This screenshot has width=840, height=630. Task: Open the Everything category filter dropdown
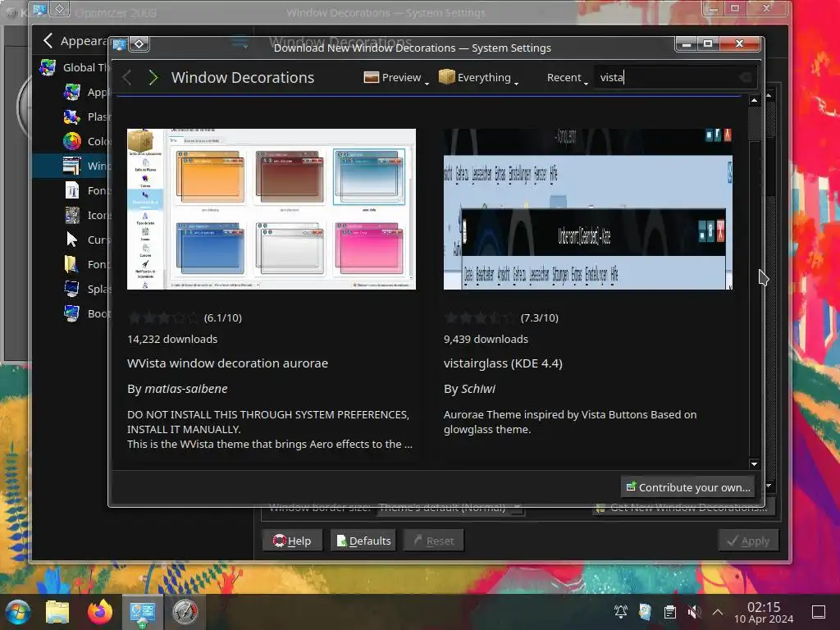tap(478, 78)
